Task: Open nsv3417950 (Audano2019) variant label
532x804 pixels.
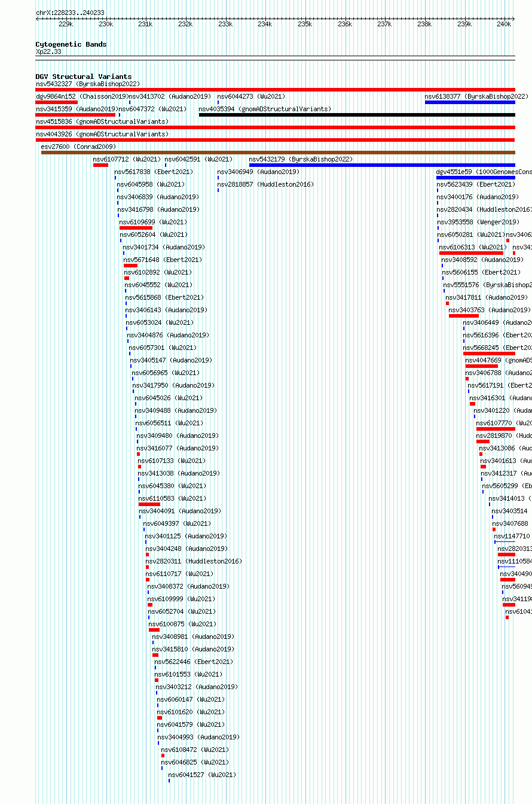Action: 174,385
